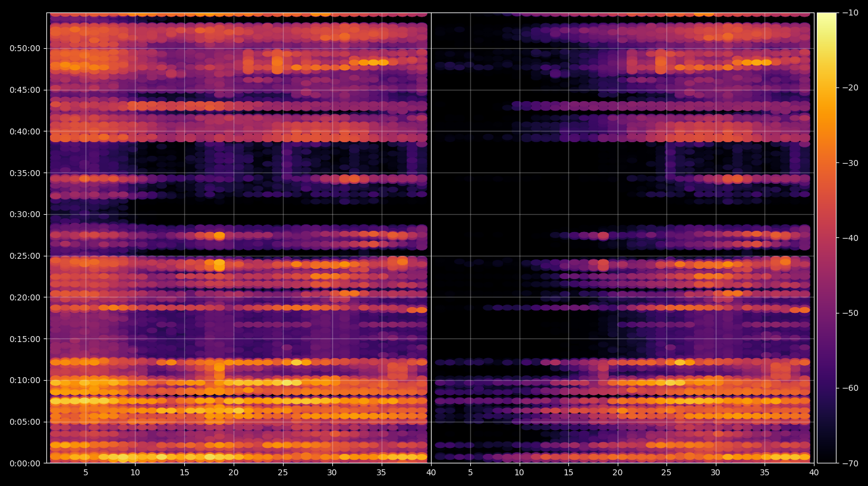Screen dimensions: 868x486
Task: Select x-axis label 30 under the right heatmap
Action: tap(715, 473)
